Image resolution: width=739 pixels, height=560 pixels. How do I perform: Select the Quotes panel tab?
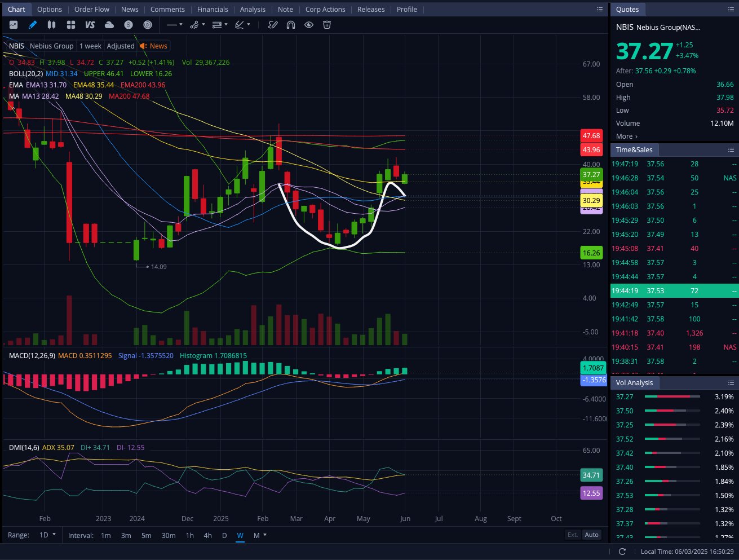click(627, 10)
